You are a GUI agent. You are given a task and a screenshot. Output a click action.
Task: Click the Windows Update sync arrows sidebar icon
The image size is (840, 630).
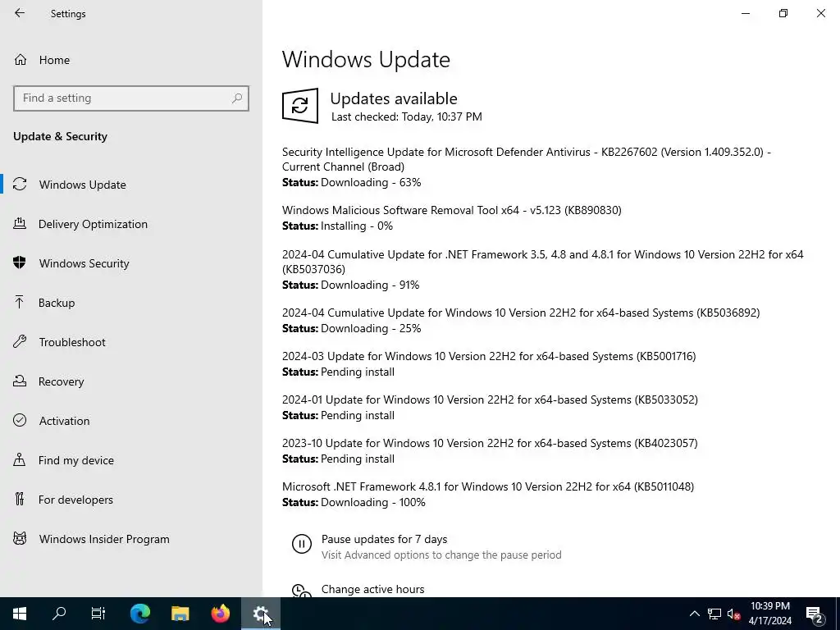[20, 185]
